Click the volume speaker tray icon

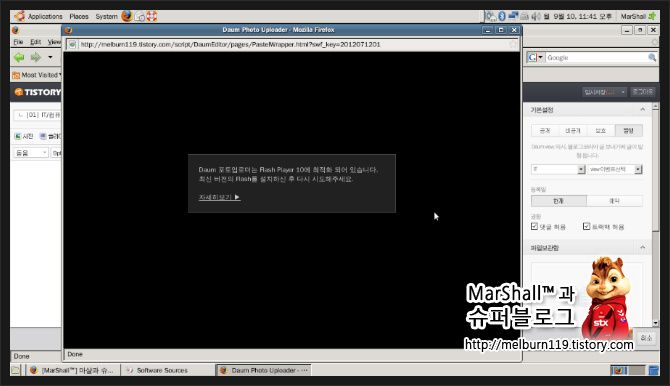click(x=536, y=16)
